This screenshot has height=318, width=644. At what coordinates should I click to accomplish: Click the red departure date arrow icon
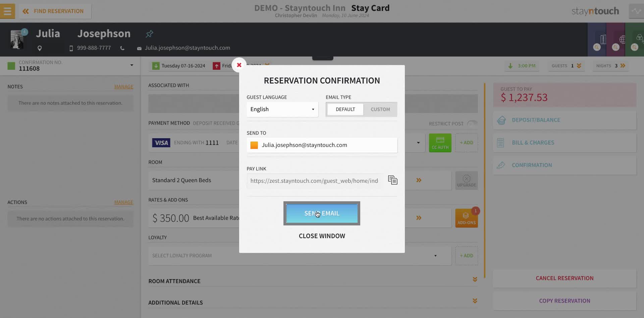coord(216,66)
